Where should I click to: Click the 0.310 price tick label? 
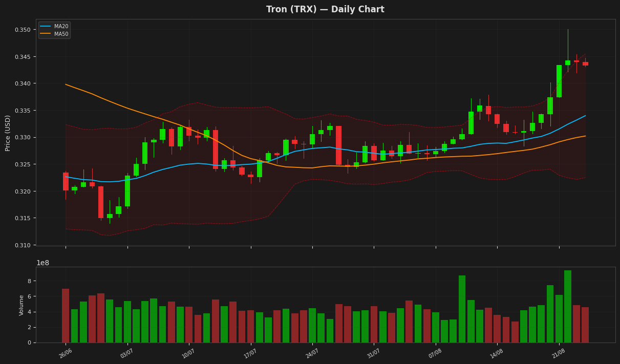tap(22, 245)
